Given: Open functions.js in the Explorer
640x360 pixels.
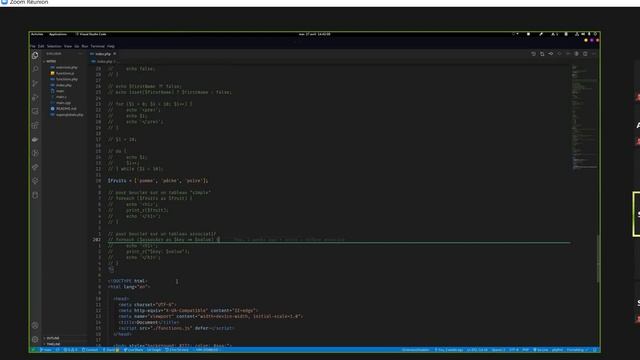Looking at the screenshot, I should (x=64, y=73).
